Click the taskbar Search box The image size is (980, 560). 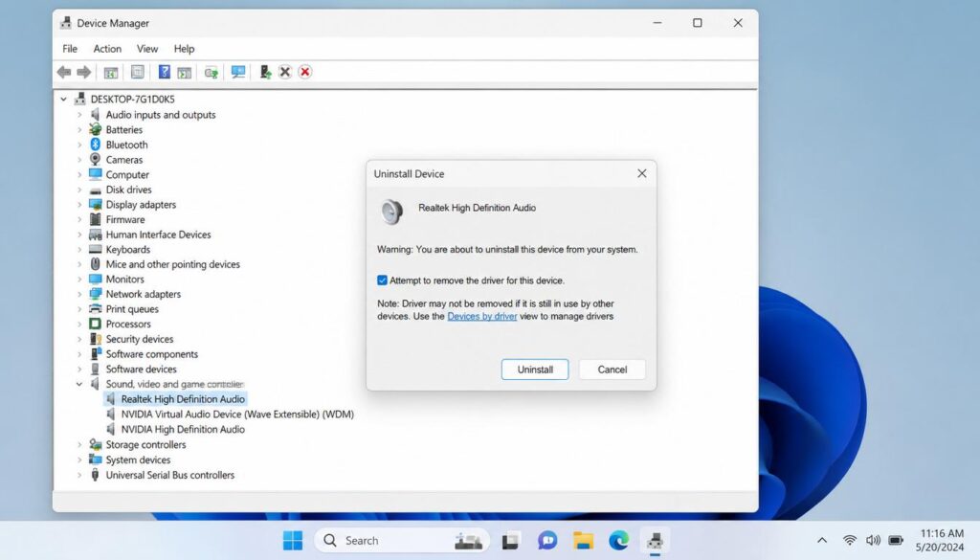click(404, 541)
